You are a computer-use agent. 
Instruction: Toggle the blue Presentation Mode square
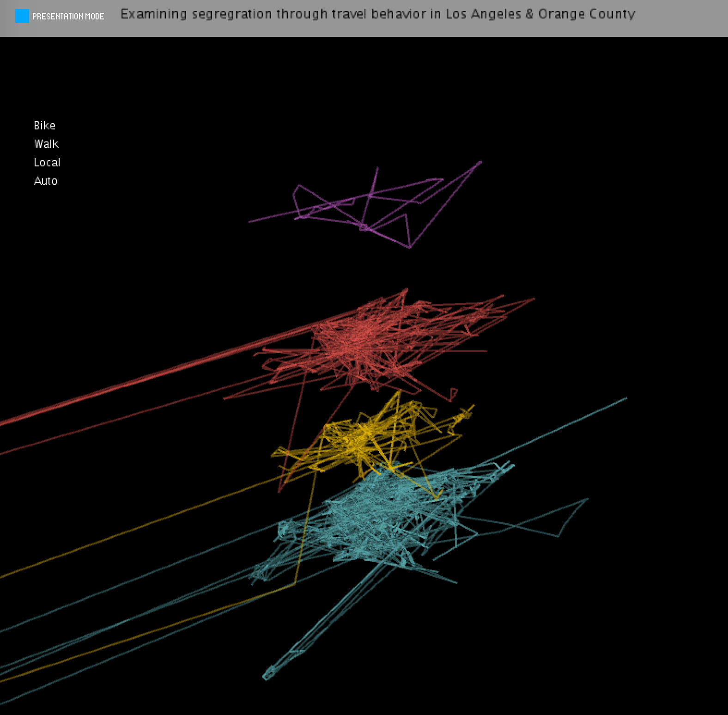[22, 16]
